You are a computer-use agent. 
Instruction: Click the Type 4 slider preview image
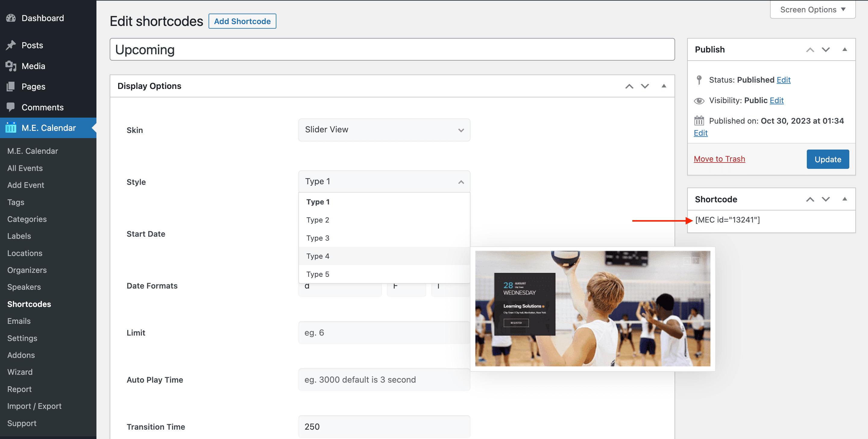(x=592, y=308)
